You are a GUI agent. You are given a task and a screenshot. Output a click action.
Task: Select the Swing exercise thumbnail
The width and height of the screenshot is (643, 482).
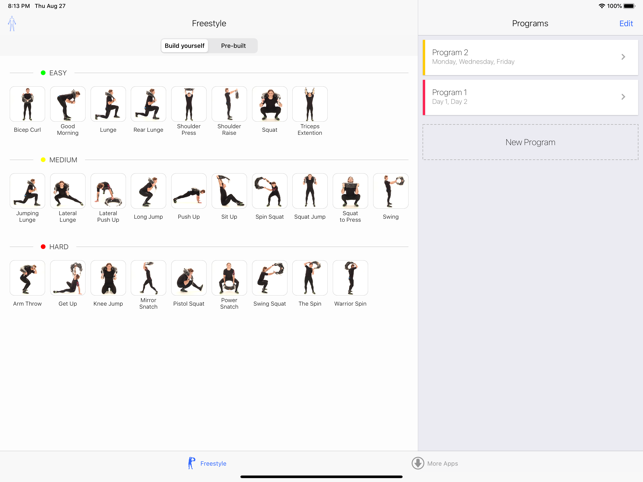point(390,192)
